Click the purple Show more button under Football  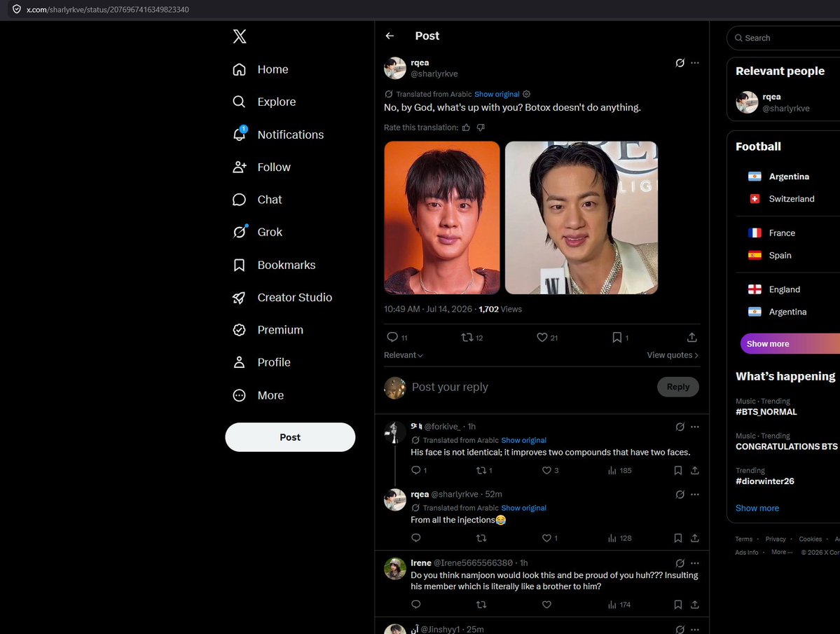click(x=790, y=344)
